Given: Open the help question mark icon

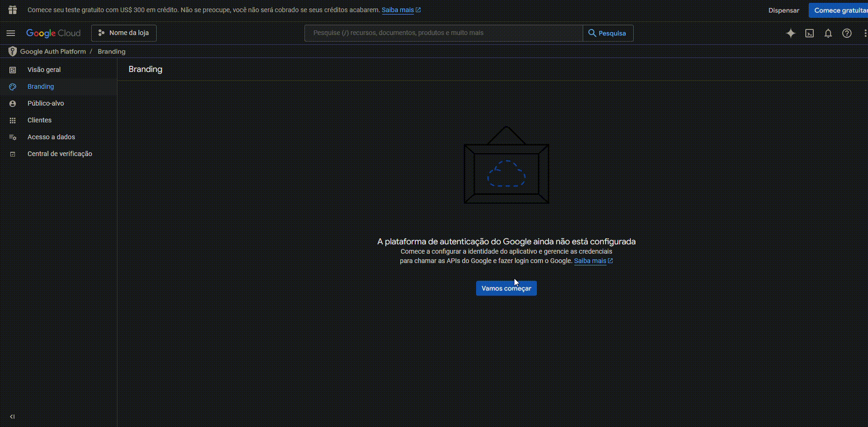Looking at the screenshot, I should 846,33.
